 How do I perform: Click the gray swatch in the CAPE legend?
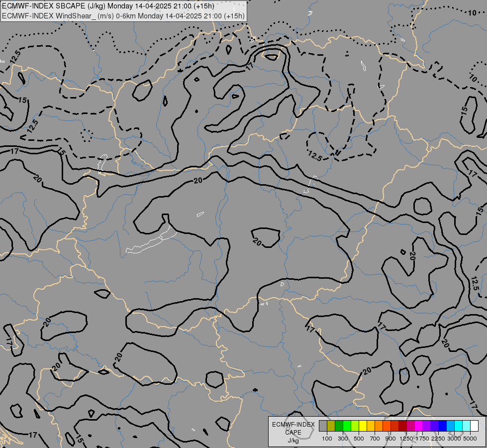[x=323, y=426]
